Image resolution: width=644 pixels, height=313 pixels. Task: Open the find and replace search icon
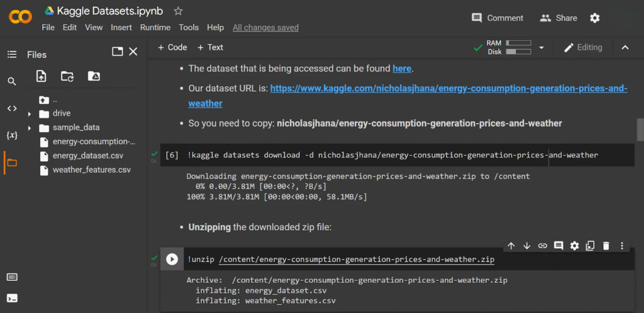point(12,81)
